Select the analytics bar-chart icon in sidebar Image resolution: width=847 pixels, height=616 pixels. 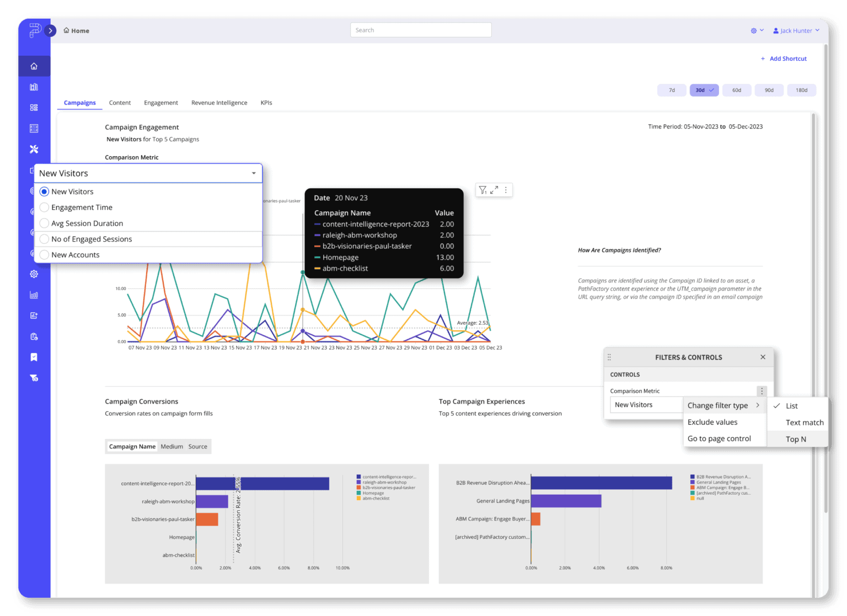tap(34, 295)
